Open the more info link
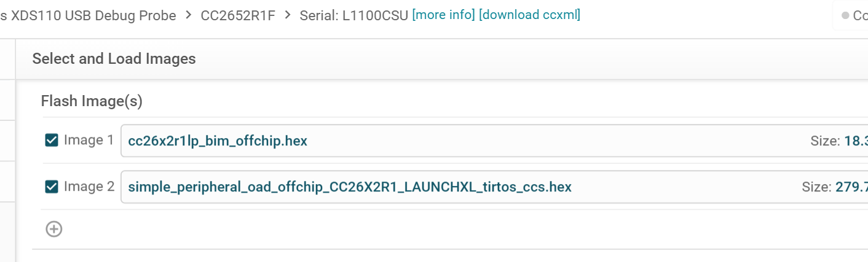Image resolution: width=868 pixels, height=262 pixels. click(443, 15)
